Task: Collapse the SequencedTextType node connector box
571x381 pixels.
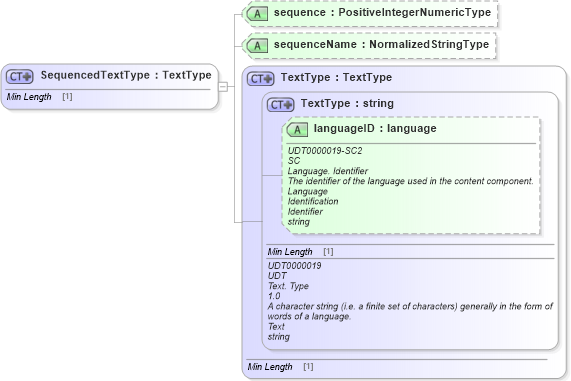Action: (x=223, y=87)
